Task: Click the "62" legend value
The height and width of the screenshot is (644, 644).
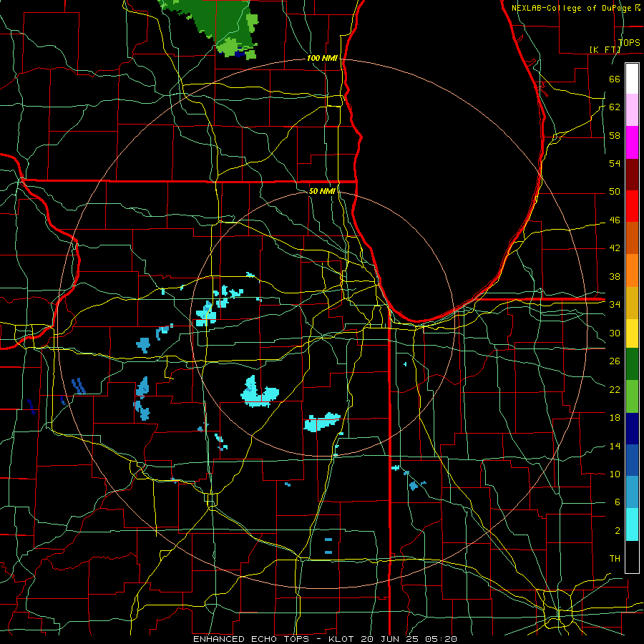Action: tap(615, 107)
